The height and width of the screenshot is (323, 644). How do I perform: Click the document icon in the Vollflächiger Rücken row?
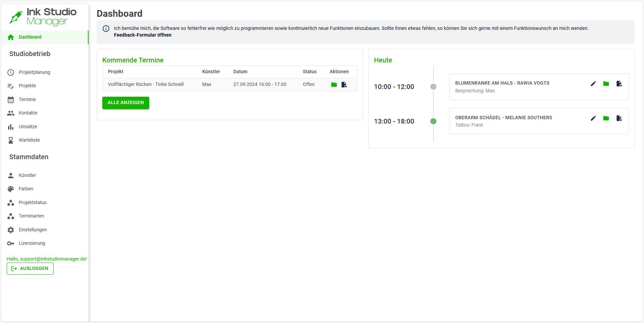(x=344, y=85)
